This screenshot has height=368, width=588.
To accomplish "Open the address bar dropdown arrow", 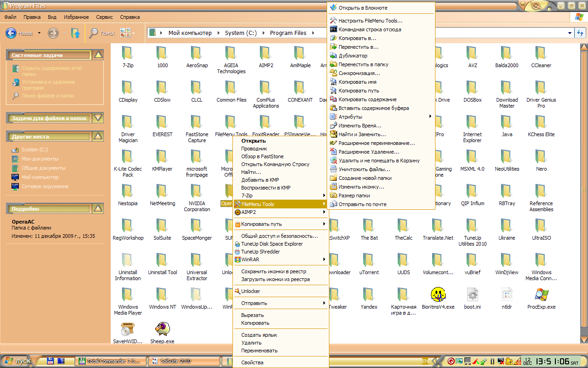I will pos(570,33).
